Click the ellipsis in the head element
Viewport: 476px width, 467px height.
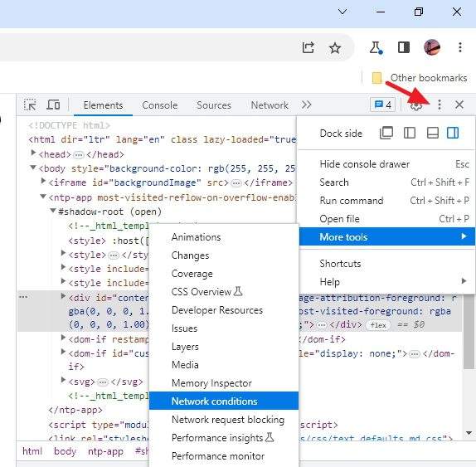pos(79,155)
